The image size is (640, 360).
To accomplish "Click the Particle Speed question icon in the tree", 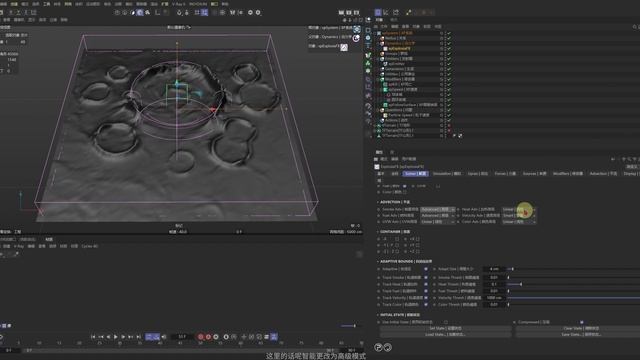I will click(385, 115).
